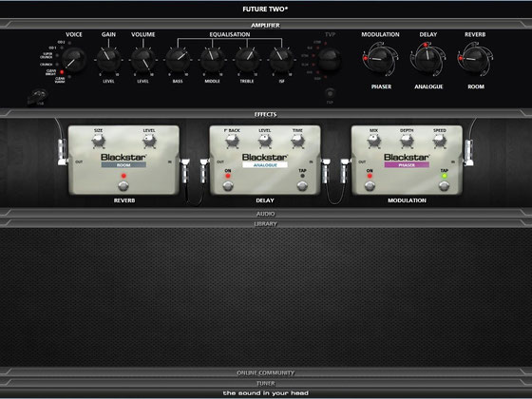532x399 pixels.
Task: Click the Modulation Phaser amplifier knob
Action: [x=380, y=59]
